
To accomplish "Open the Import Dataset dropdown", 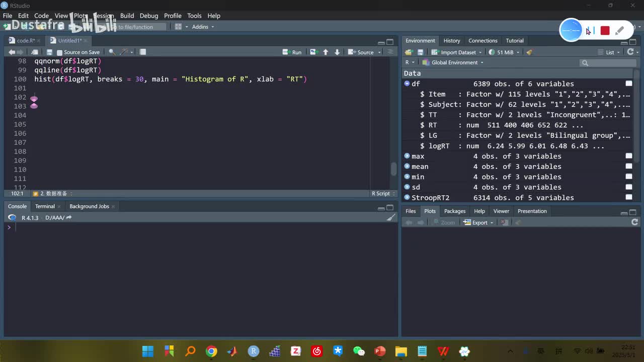I will tap(457, 52).
